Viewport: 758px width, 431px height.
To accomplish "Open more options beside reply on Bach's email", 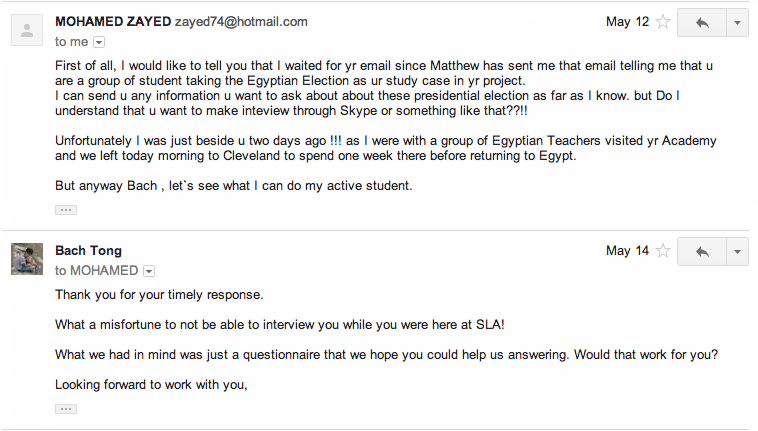I will click(x=738, y=251).
